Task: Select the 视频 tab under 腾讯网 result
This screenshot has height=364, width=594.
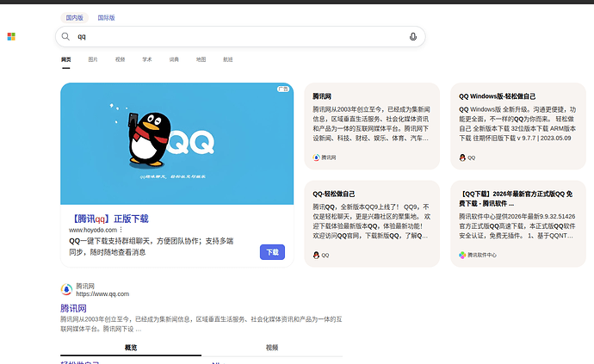Action: 272,348
